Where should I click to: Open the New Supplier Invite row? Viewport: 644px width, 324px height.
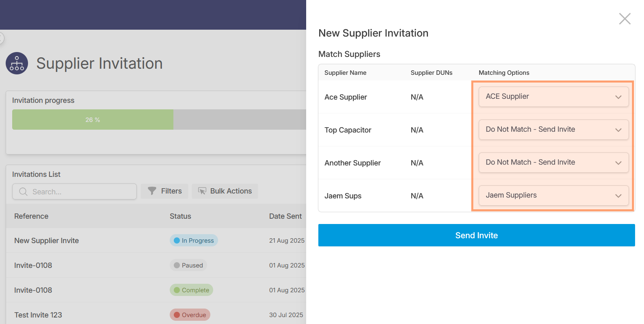pos(47,241)
